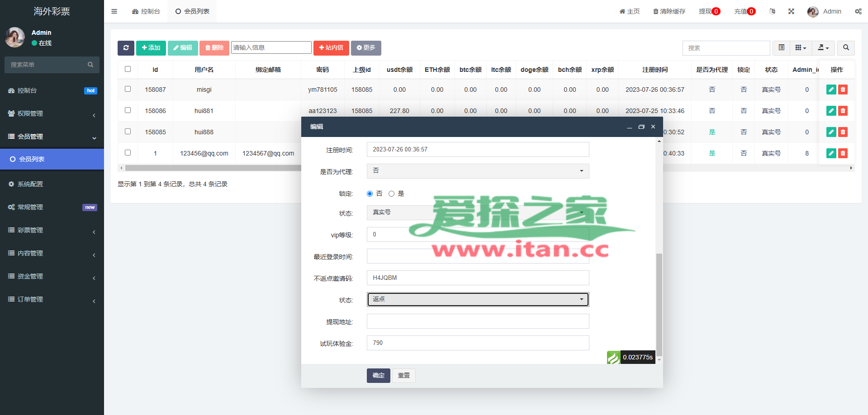The image size is (868, 415).
Task: Open the settings gears icon at top right
Action: pos(858,11)
